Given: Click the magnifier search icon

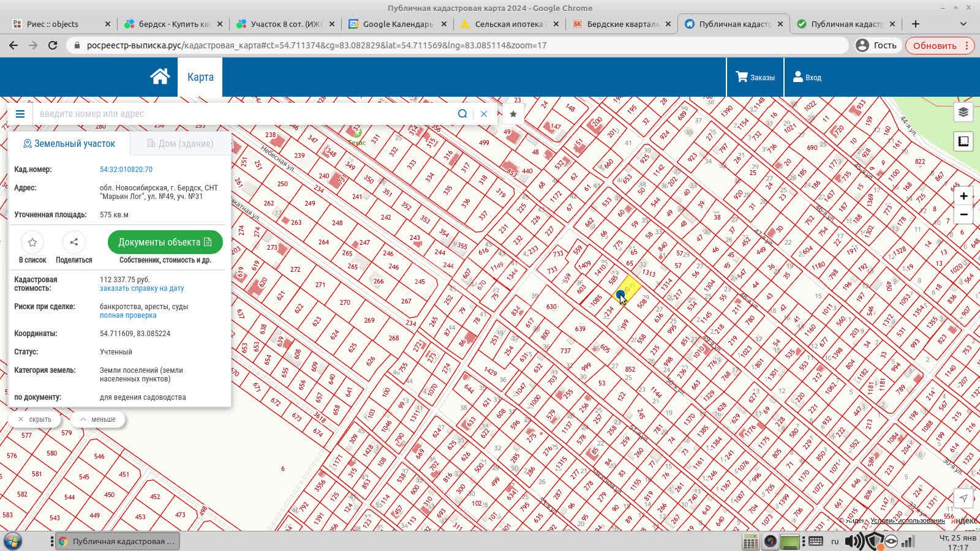Looking at the screenshot, I should [x=462, y=114].
